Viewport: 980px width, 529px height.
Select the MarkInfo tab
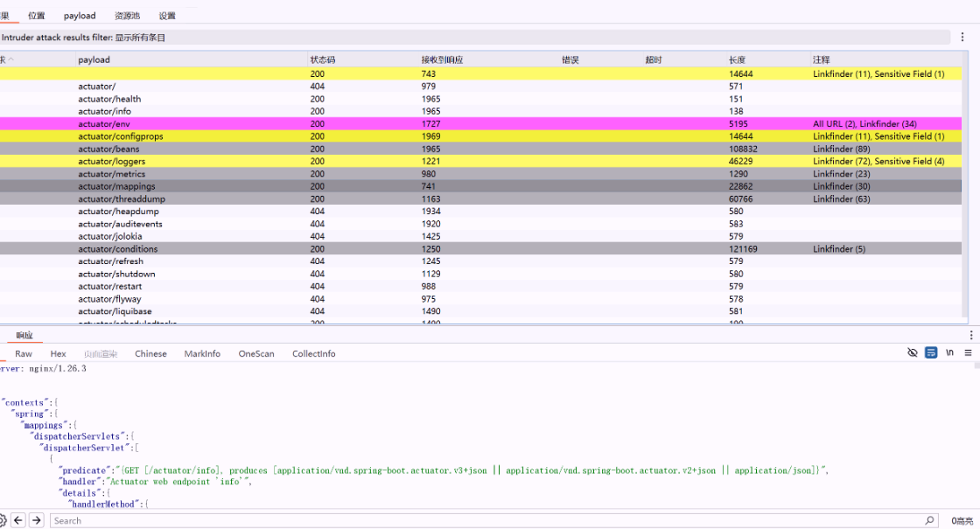pos(202,353)
